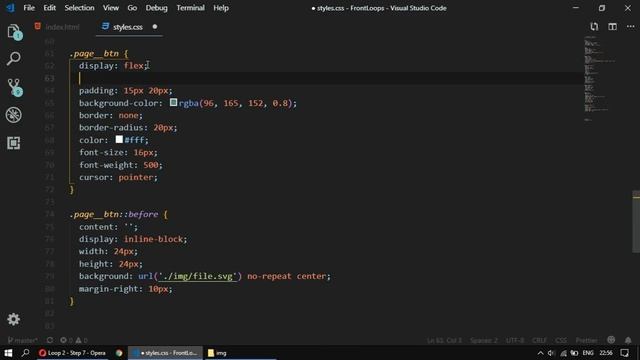
Task: Open the More Actions ellipsis menu
Action: pos(630,27)
